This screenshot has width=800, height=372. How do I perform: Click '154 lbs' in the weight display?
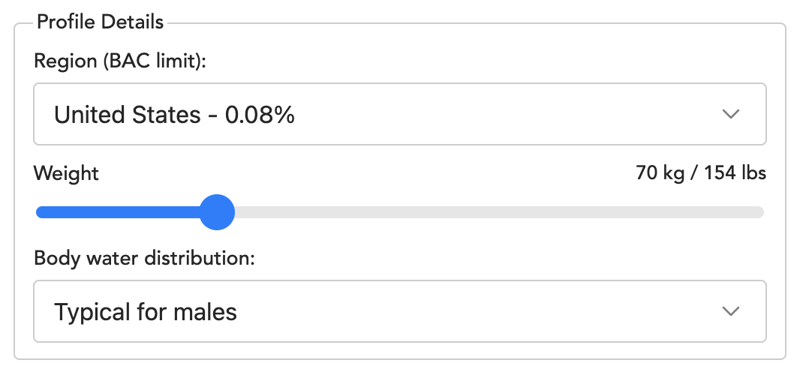tap(735, 173)
